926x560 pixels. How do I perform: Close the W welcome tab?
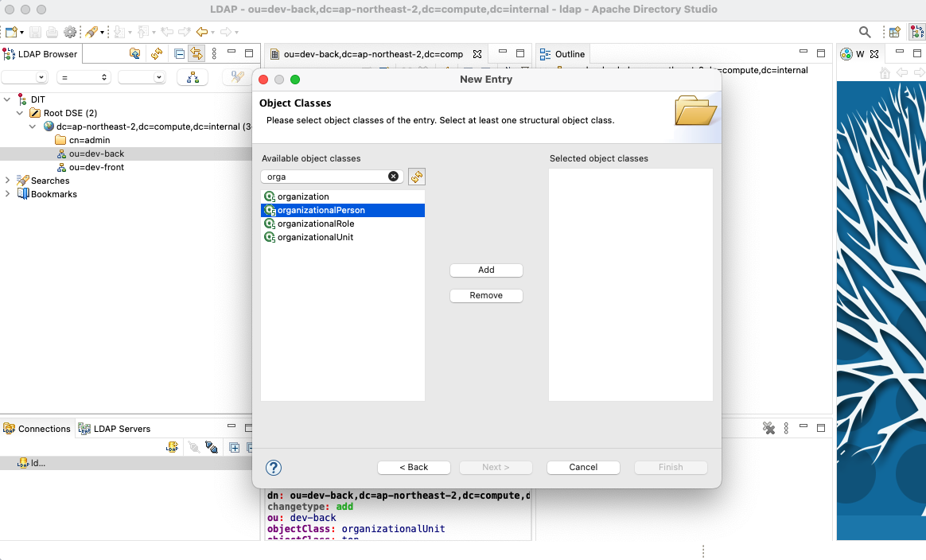coord(874,54)
